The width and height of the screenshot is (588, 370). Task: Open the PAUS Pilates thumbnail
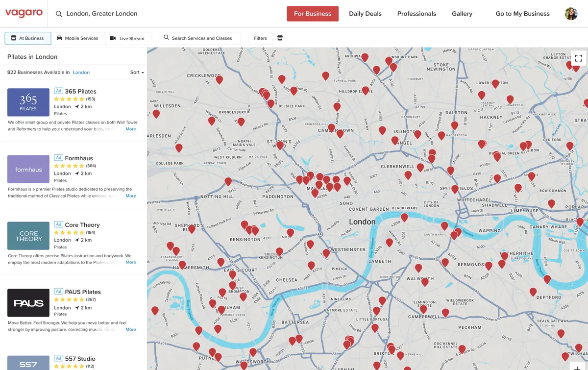[x=28, y=303]
